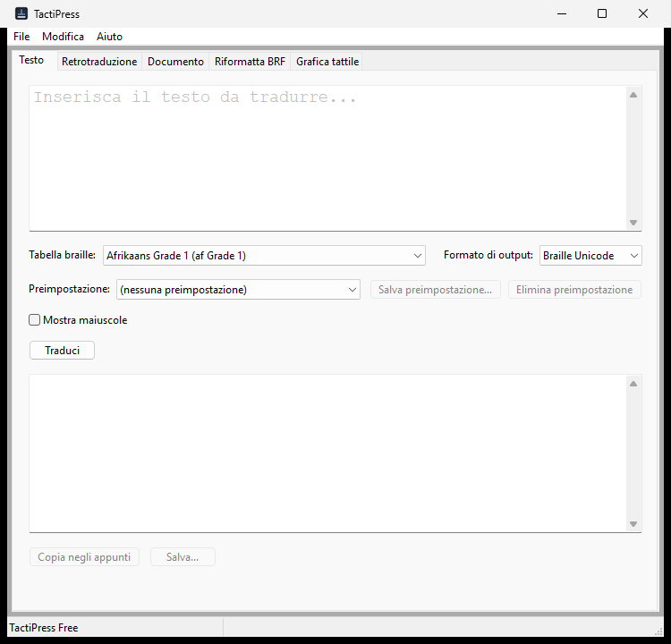Maximize the TactiPress window

point(602,13)
